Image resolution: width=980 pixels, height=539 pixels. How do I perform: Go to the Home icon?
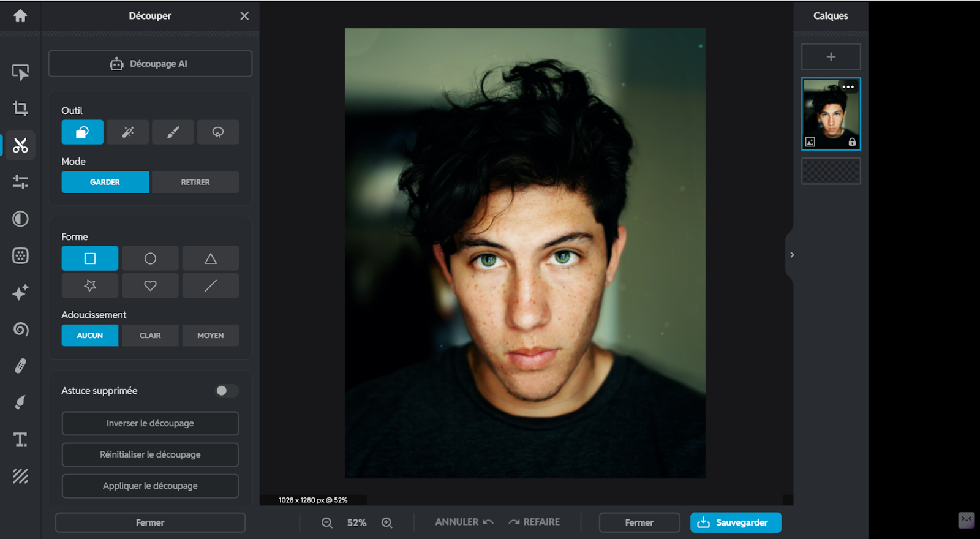click(20, 16)
